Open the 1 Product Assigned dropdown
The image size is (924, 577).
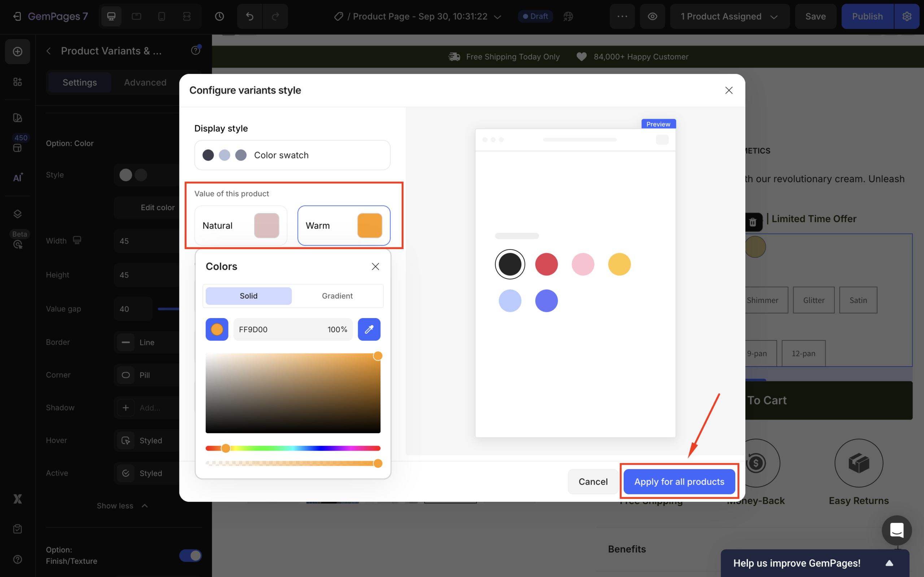tap(729, 16)
